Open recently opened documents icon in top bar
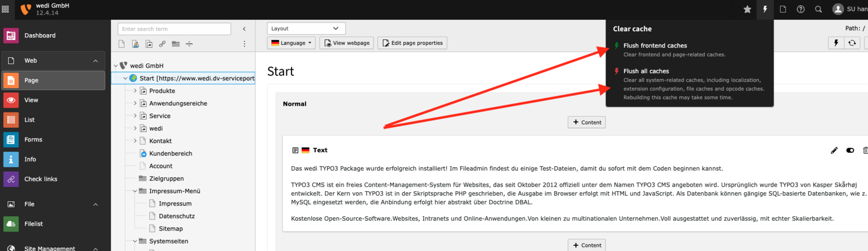 click(783, 9)
